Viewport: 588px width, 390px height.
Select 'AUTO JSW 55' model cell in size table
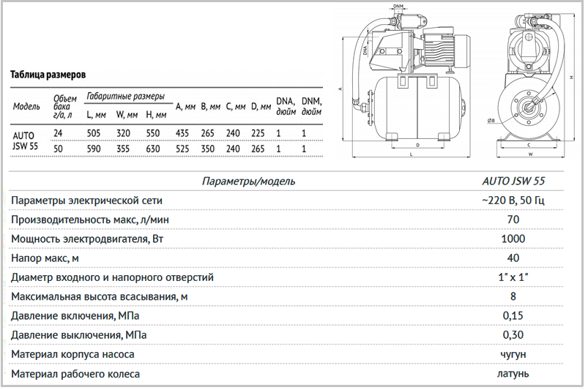coord(26,141)
